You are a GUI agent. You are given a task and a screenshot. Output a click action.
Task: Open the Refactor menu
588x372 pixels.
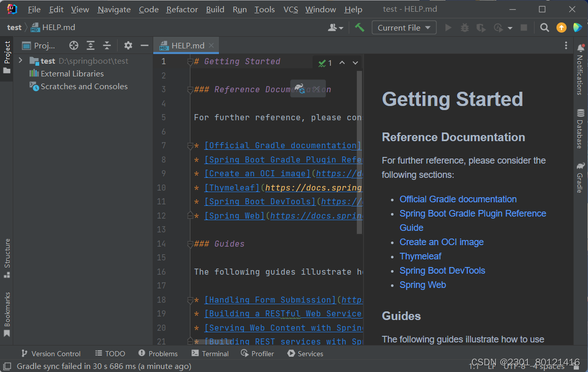point(182,9)
